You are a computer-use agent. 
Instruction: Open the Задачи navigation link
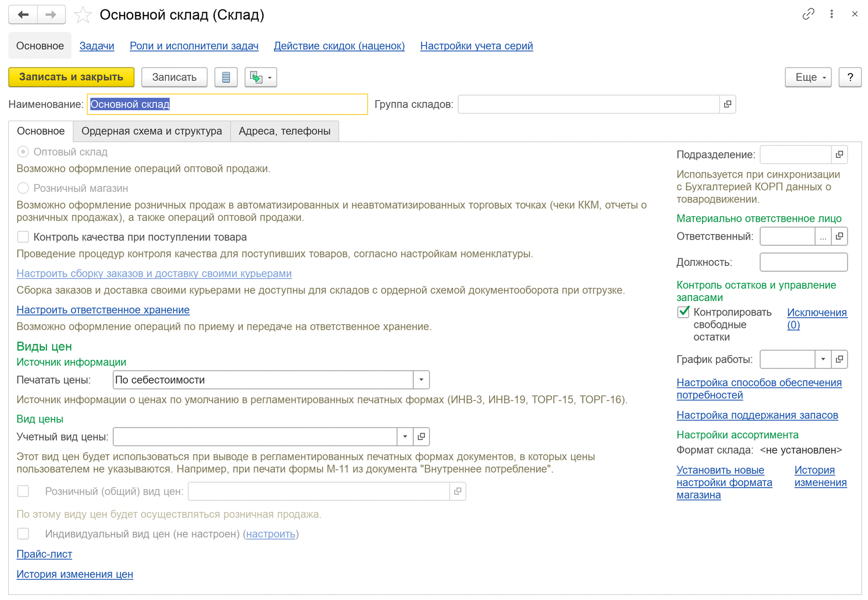pos(97,46)
